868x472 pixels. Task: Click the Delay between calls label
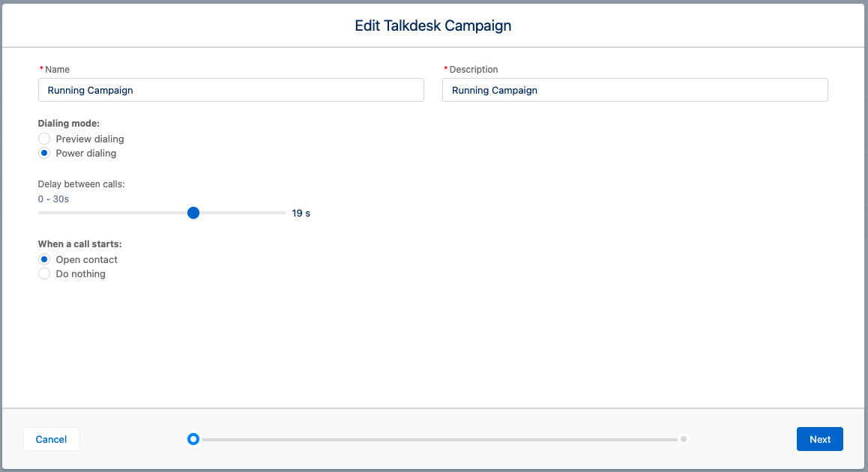81,184
